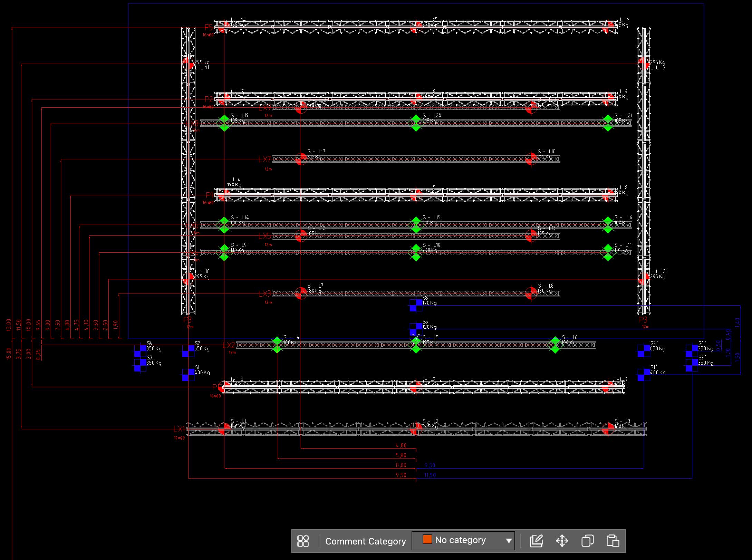Click the red LX3 truss label
Screen dimensions: 752x560
tap(265, 294)
